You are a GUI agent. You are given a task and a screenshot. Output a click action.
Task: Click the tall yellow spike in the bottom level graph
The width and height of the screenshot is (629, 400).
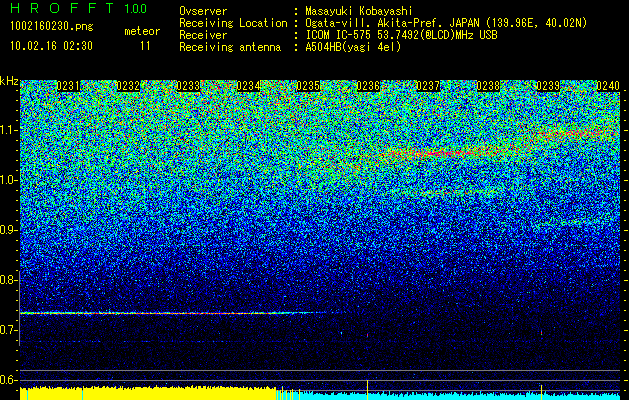367,390
